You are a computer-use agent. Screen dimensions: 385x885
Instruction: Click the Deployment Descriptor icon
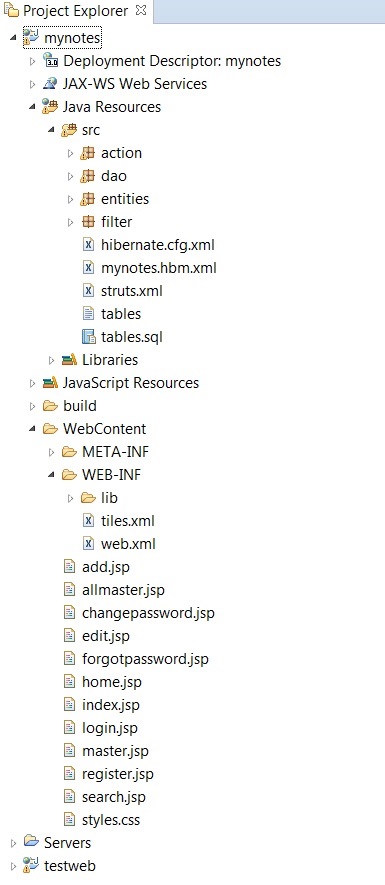click(x=50, y=60)
